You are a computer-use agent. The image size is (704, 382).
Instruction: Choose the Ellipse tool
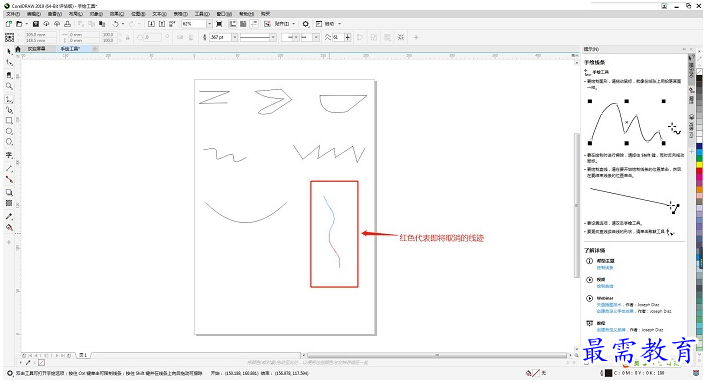click(9, 131)
